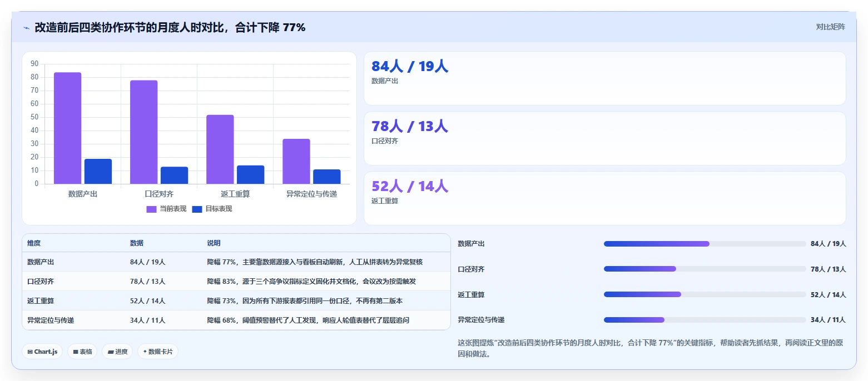
Task: Click the 数据产出 progress row label
Action: [x=471, y=244]
